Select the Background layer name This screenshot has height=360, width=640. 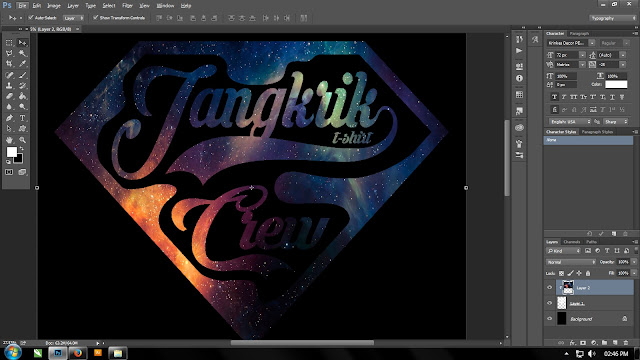click(x=581, y=319)
